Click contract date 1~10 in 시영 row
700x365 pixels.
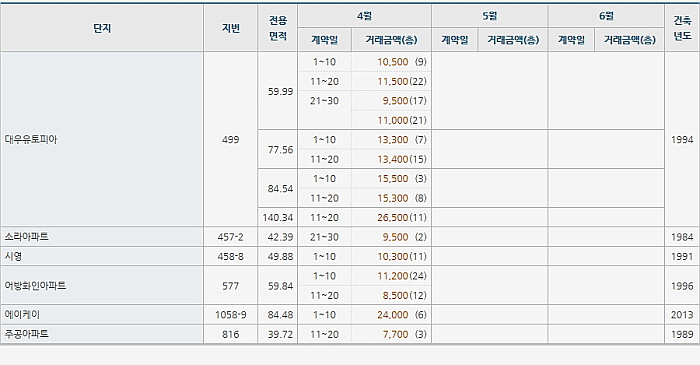[x=325, y=257]
